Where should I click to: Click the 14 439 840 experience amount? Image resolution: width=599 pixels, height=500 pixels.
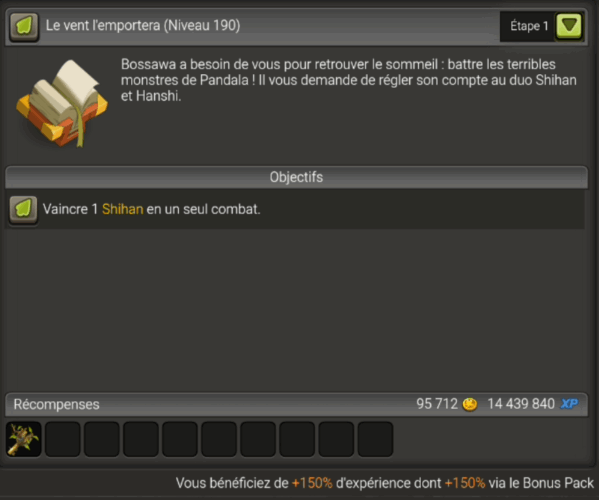point(521,404)
